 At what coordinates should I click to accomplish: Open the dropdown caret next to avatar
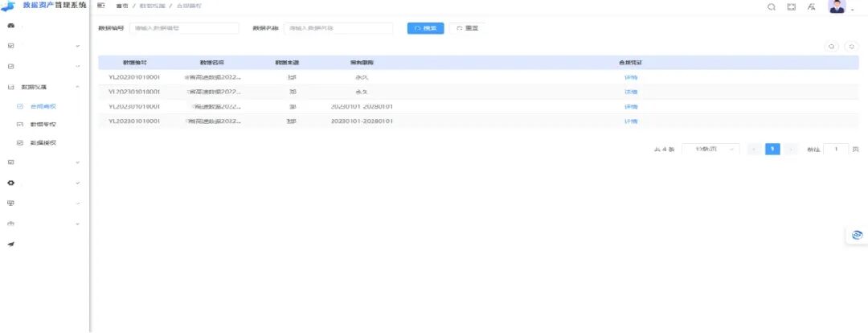click(x=853, y=10)
